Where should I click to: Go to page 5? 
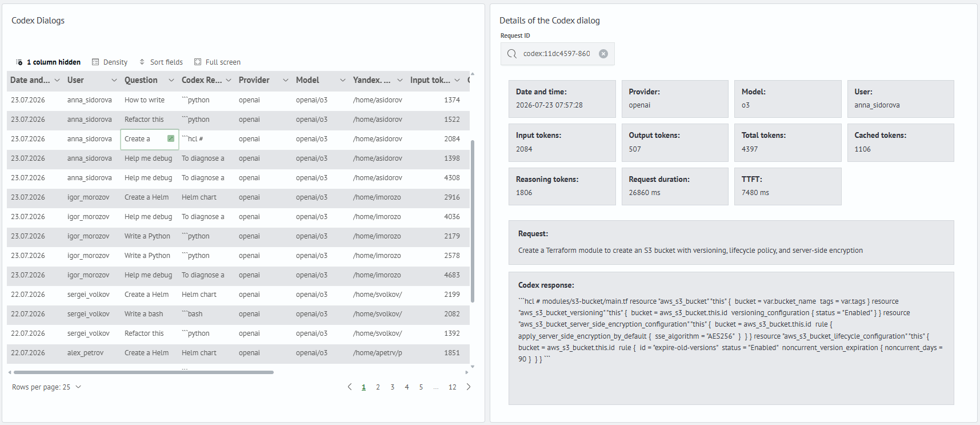[421, 387]
